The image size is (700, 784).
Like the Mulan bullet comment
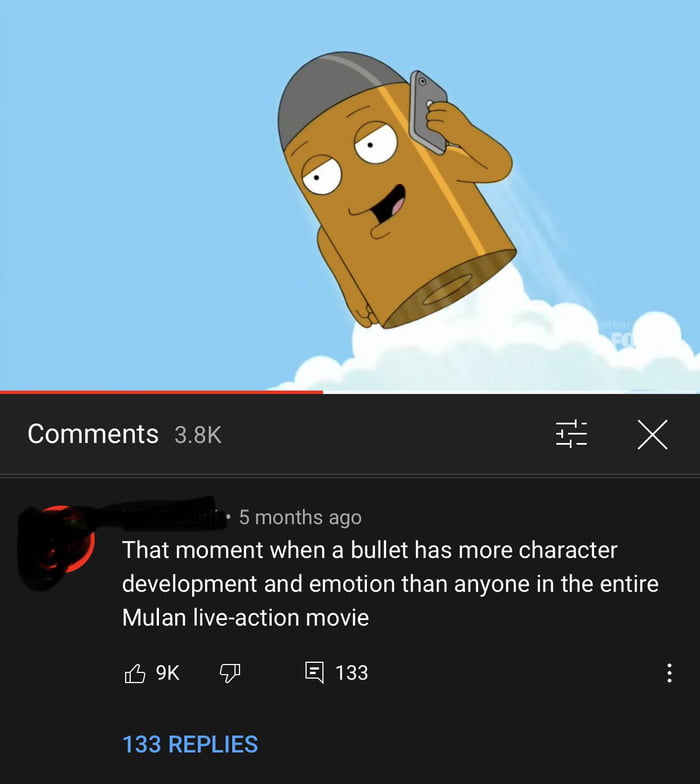pos(134,673)
